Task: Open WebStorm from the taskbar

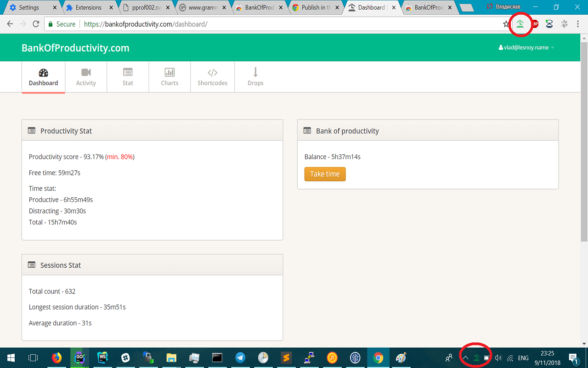Action: point(102,358)
